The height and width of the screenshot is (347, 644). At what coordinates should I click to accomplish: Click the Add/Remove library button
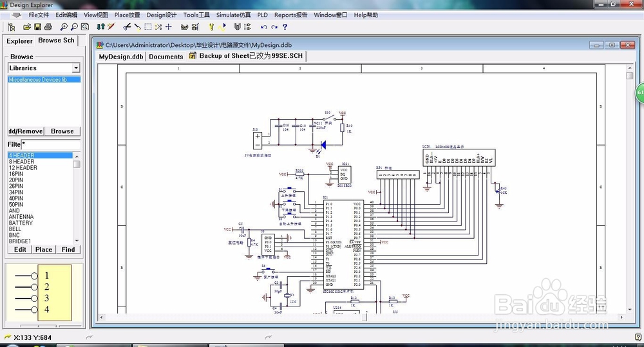coord(26,131)
